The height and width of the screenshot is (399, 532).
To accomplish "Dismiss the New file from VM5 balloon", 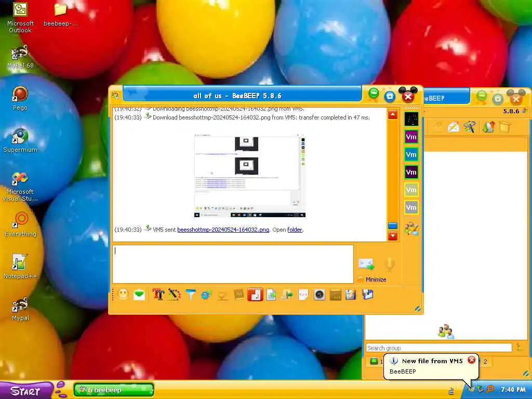I will pyautogui.click(x=472, y=360).
